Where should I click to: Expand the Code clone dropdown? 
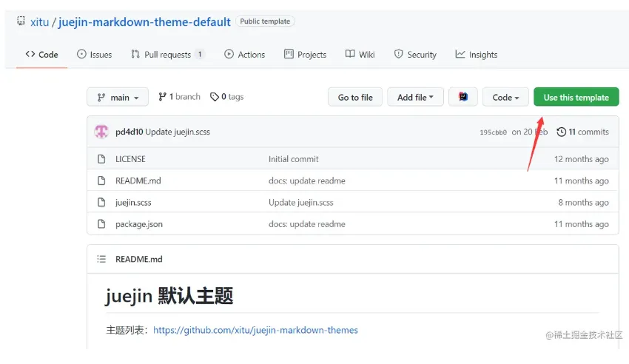[505, 97]
